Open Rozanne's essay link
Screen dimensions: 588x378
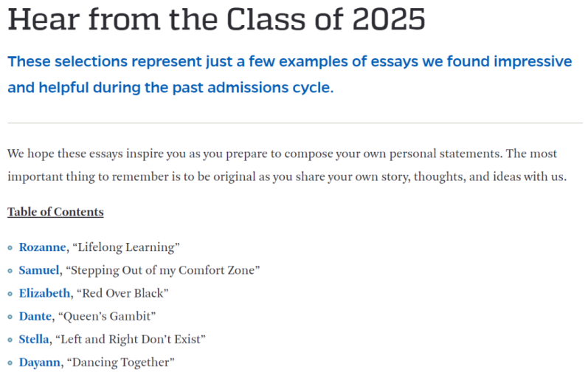[42, 247]
